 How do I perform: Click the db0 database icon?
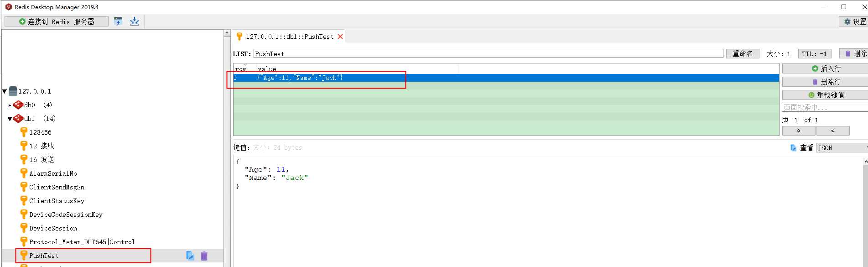coord(18,105)
